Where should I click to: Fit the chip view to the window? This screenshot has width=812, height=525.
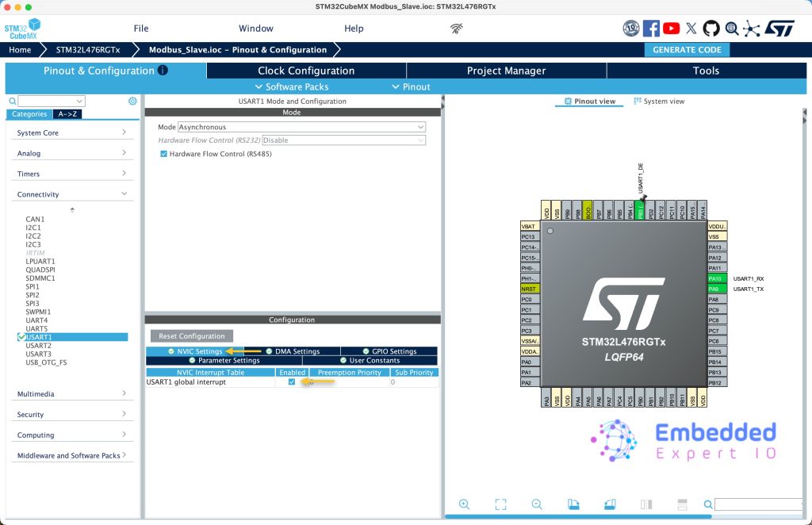[x=500, y=504]
